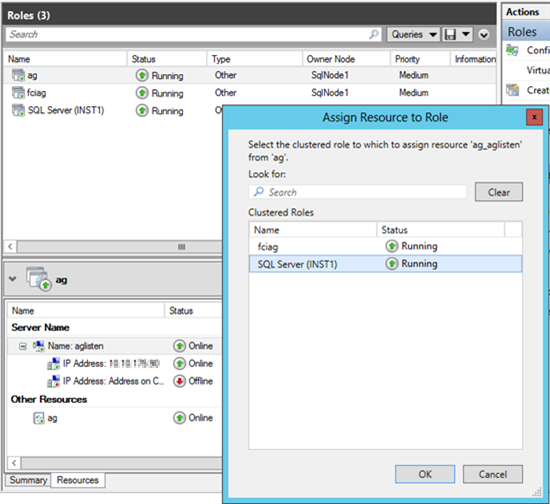Collapse the ag details pane chevron
Image resolution: width=550 pixels, height=504 pixels.
[13, 279]
